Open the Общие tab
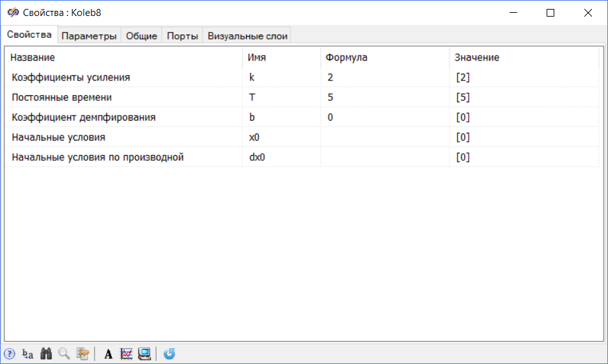Viewport: 608px width, 364px height. click(x=141, y=36)
